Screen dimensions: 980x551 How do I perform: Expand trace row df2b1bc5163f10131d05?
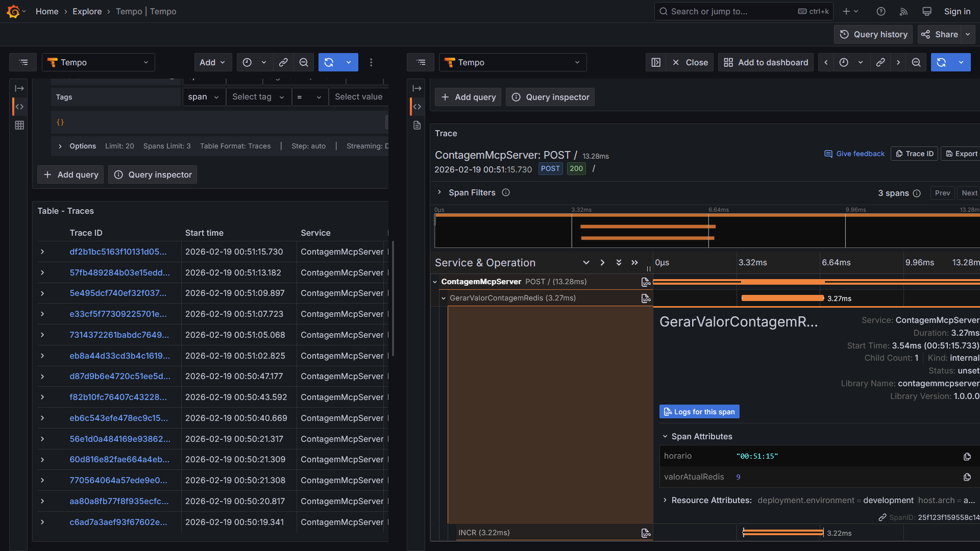(42, 252)
